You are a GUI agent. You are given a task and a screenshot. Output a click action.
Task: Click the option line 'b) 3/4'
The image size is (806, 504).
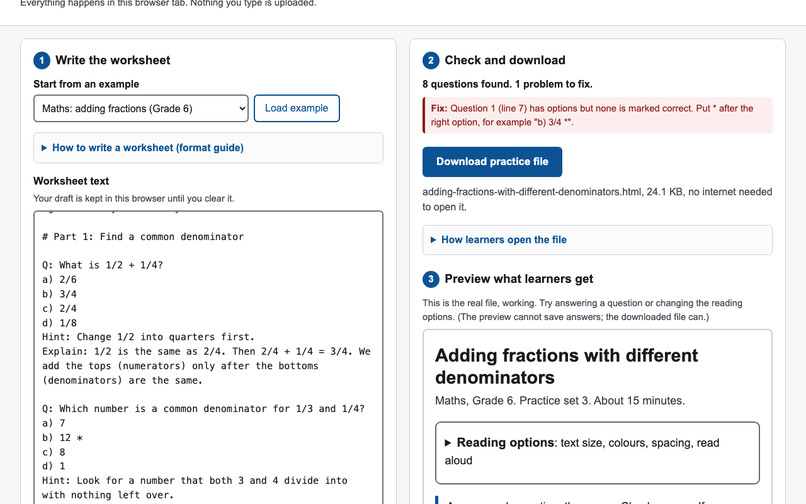(x=59, y=294)
